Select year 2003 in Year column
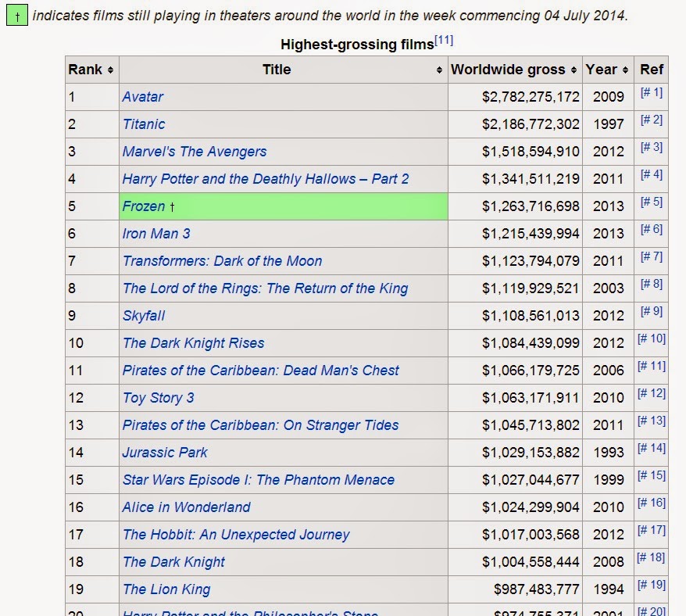 609,288
